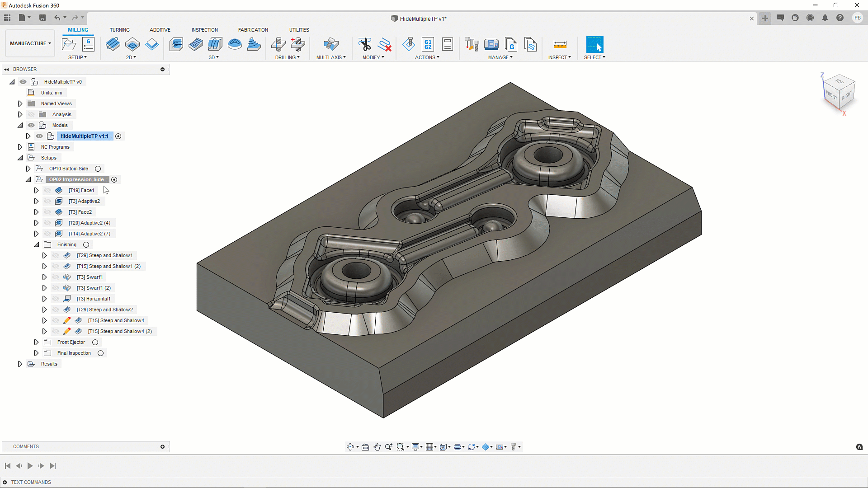Select [T3] Horizontal1 operation
Image resolution: width=868 pixels, height=488 pixels.
pyautogui.click(x=93, y=299)
